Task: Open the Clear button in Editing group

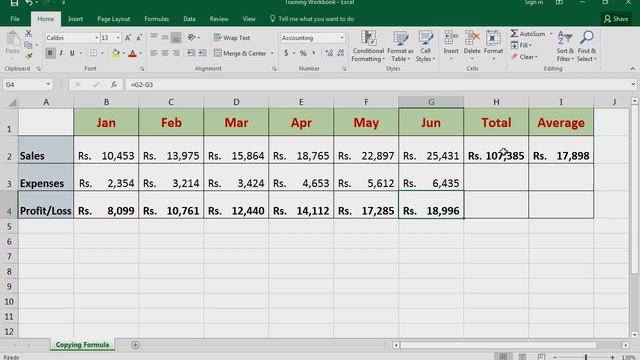Action: (524, 57)
